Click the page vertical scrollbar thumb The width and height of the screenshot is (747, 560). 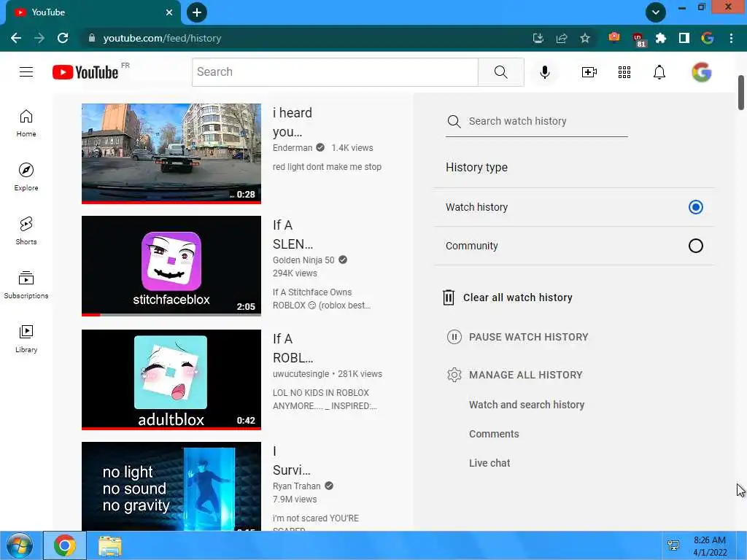[x=741, y=93]
